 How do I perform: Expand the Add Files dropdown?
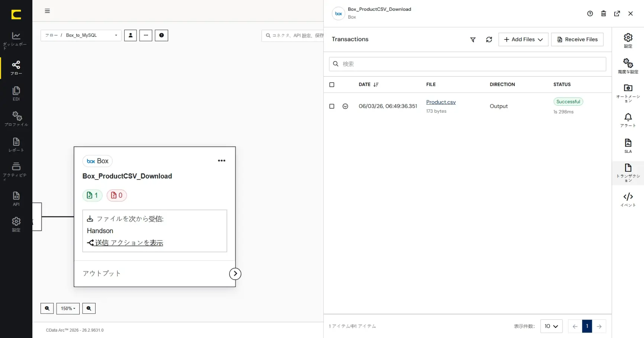523,39
